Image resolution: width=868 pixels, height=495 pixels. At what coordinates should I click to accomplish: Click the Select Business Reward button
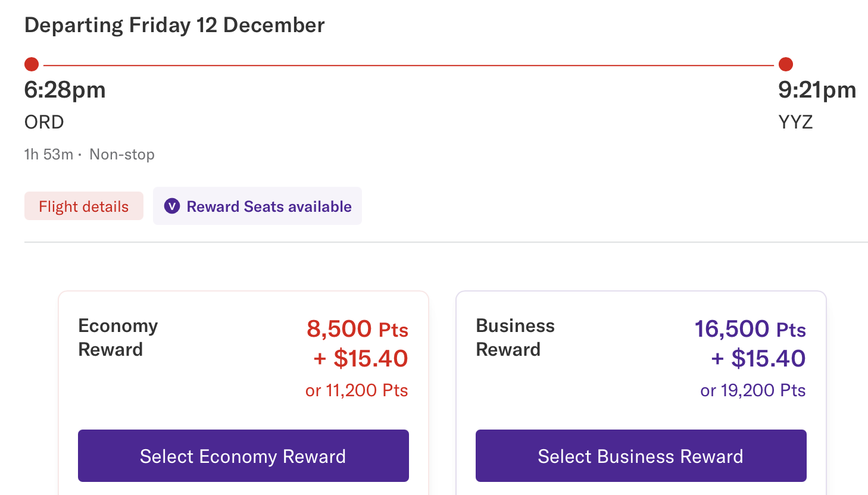pos(641,456)
